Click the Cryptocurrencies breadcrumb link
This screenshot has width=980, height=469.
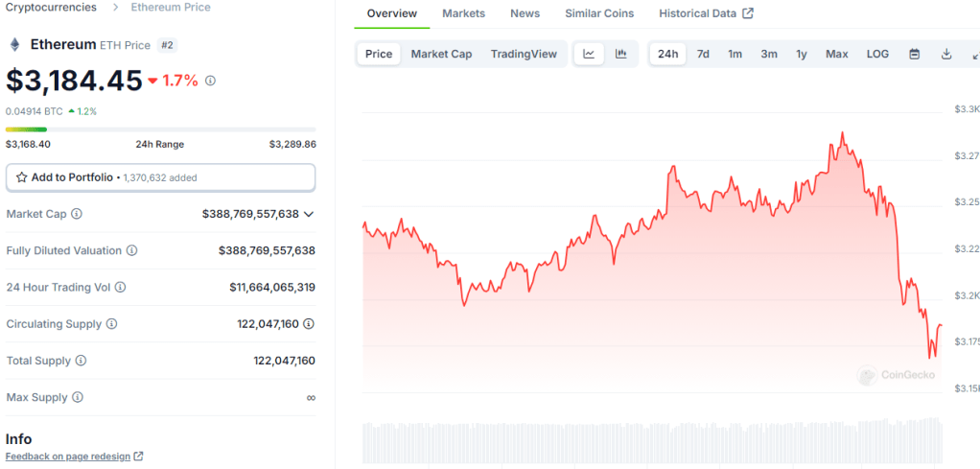[x=51, y=8]
